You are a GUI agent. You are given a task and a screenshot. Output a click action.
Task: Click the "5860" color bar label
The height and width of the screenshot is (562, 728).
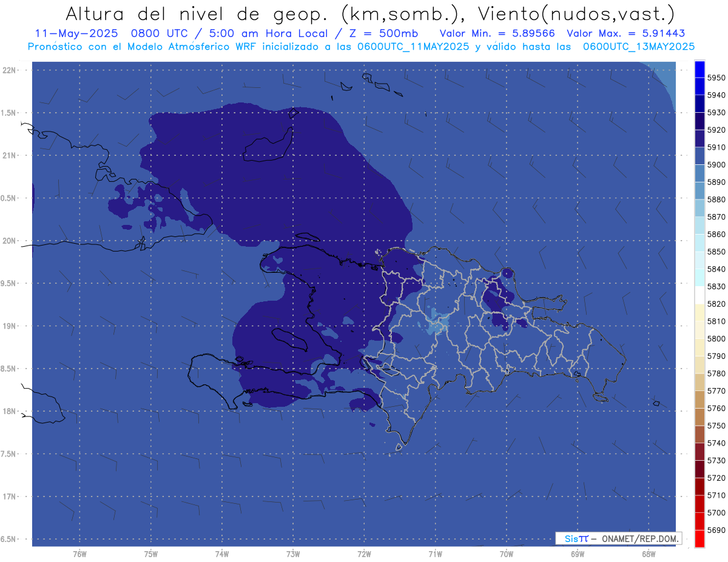716,234
